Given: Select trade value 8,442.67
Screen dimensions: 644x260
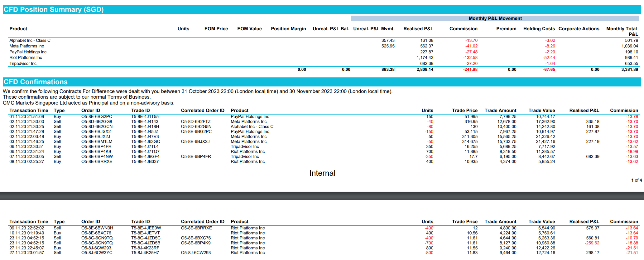Looking at the screenshot, I should pos(547,156).
